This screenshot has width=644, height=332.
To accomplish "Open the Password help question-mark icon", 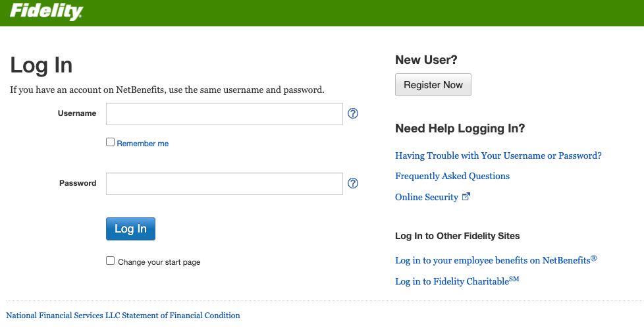I will [353, 183].
